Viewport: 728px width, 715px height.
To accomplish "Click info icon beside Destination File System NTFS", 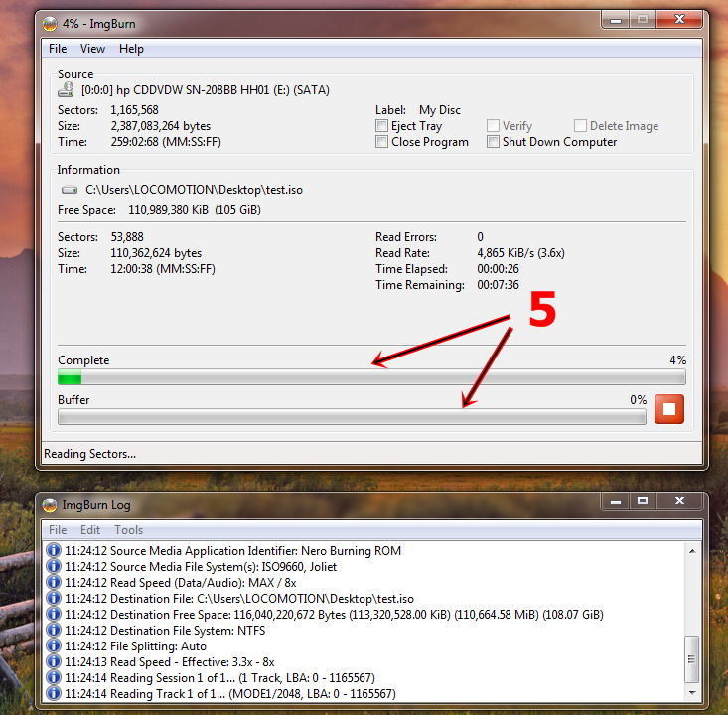I will (x=54, y=630).
